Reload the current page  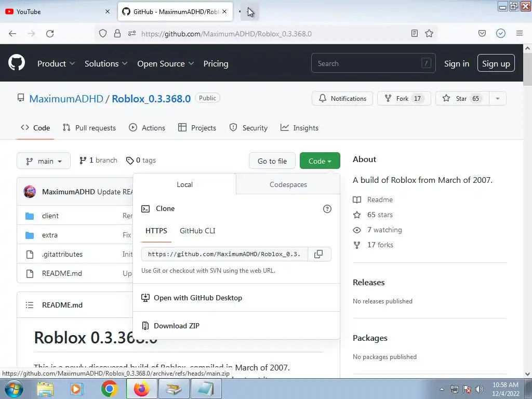click(50, 34)
